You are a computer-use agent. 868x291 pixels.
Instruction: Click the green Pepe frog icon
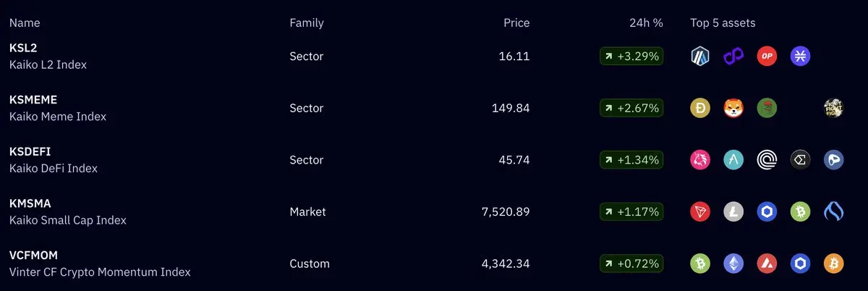point(767,108)
